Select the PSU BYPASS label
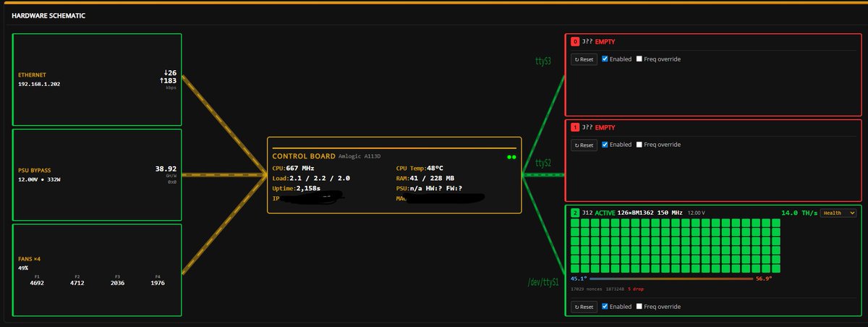 35,169
